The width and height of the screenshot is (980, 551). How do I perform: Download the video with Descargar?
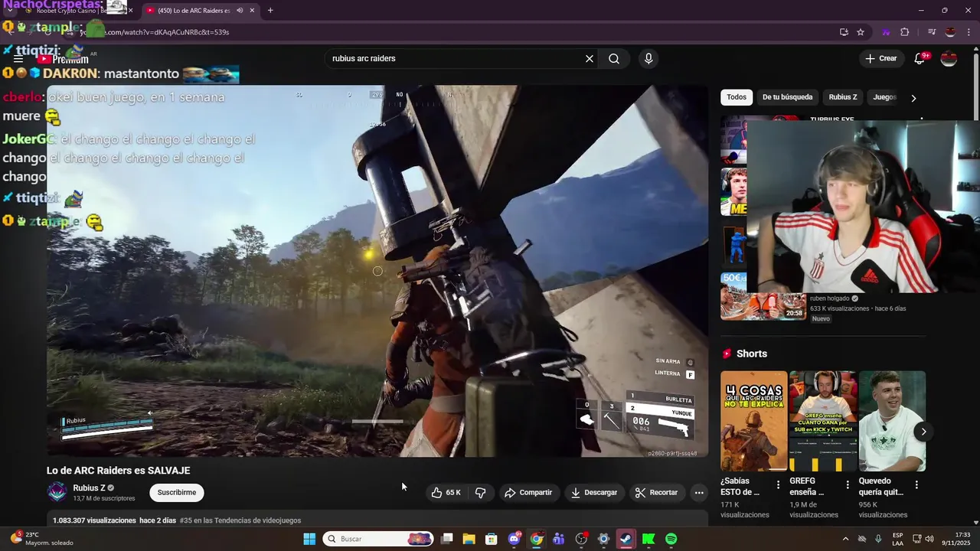(x=594, y=493)
